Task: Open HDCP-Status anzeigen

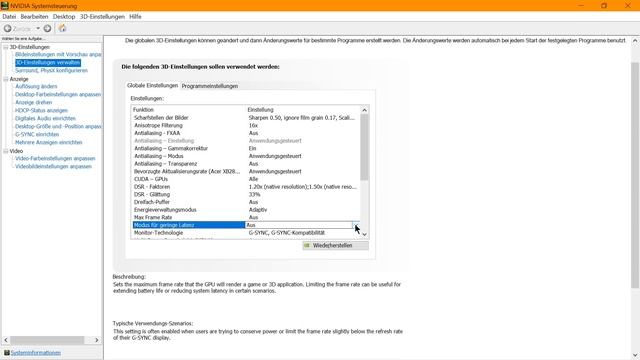Action: [x=41, y=111]
